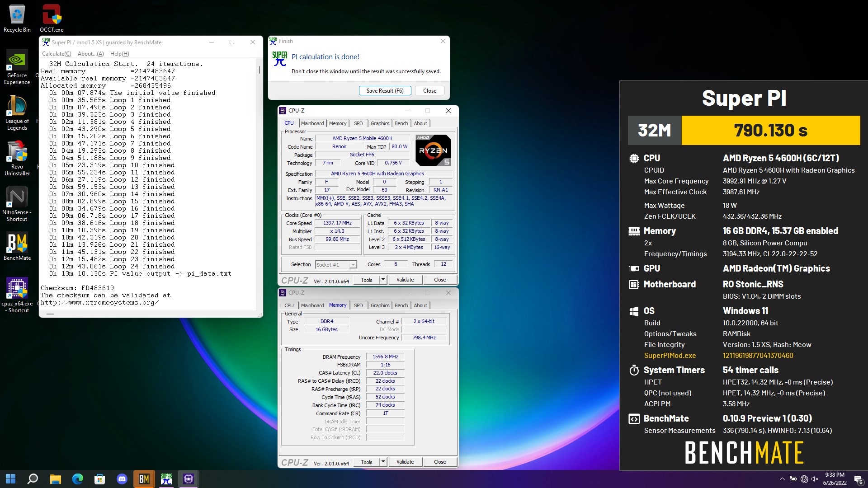Open Socket #1 selection dropdown

click(x=336, y=264)
